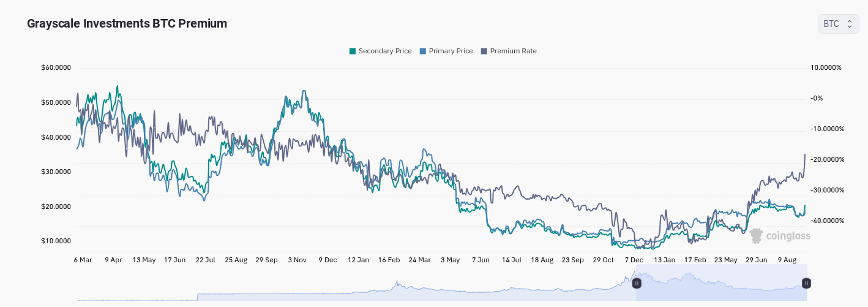Image resolution: width=868 pixels, height=307 pixels.
Task: Click the 7 Dec date label on the axis
Action: (x=634, y=260)
